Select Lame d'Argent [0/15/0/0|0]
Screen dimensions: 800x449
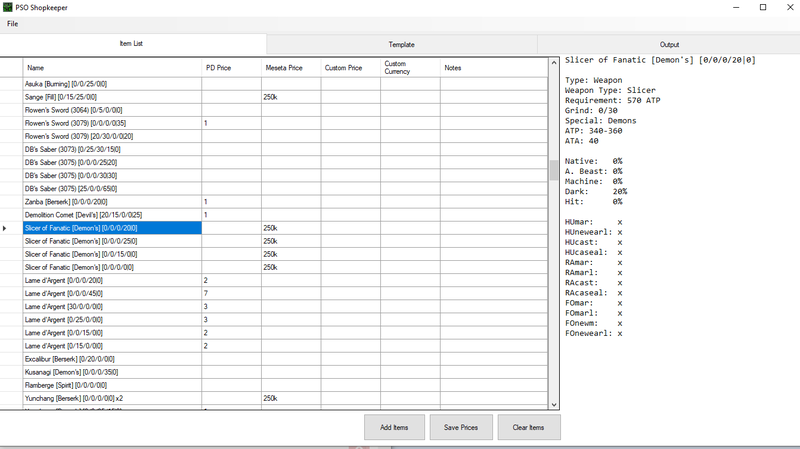click(112, 346)
